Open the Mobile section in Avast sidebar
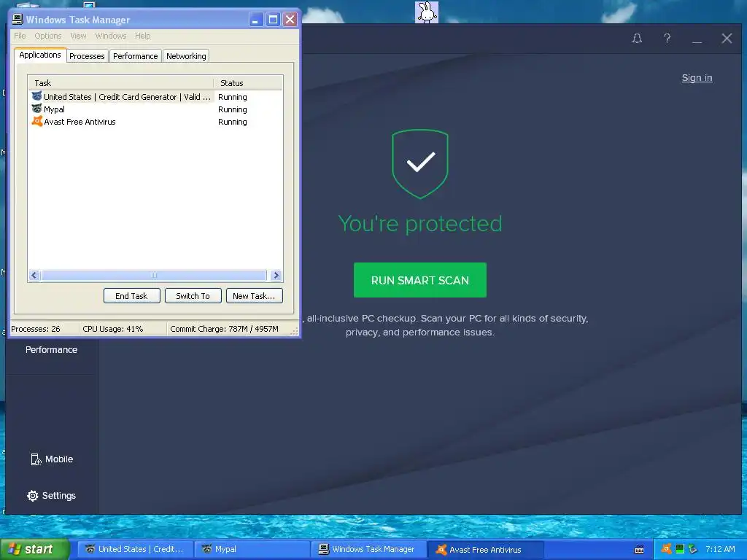Image resolution: width=747 pixels, height=560 pixels. 52,459
